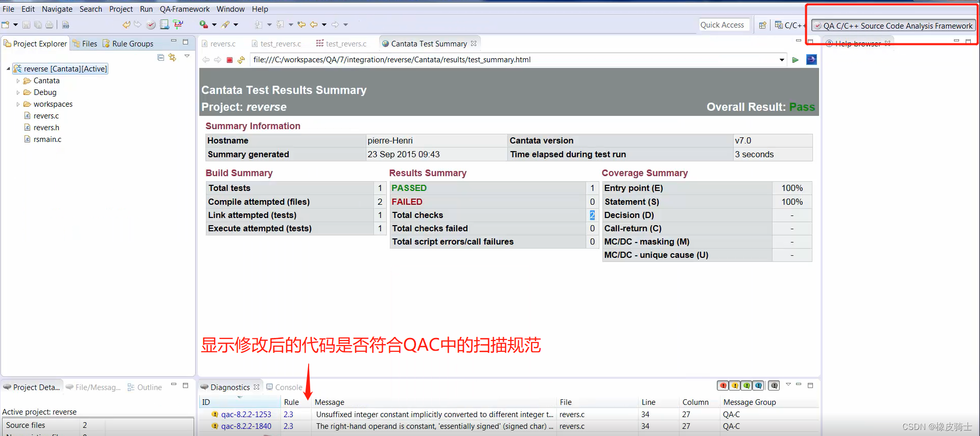Click the Last Edit Location icon
Viewport: 980px width, 436px height.
302,25
